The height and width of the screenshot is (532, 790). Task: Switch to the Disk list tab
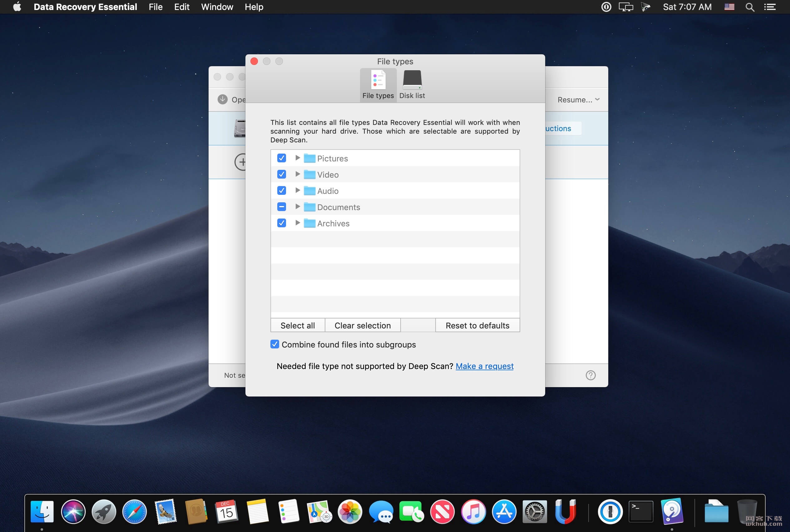point(412,85)
